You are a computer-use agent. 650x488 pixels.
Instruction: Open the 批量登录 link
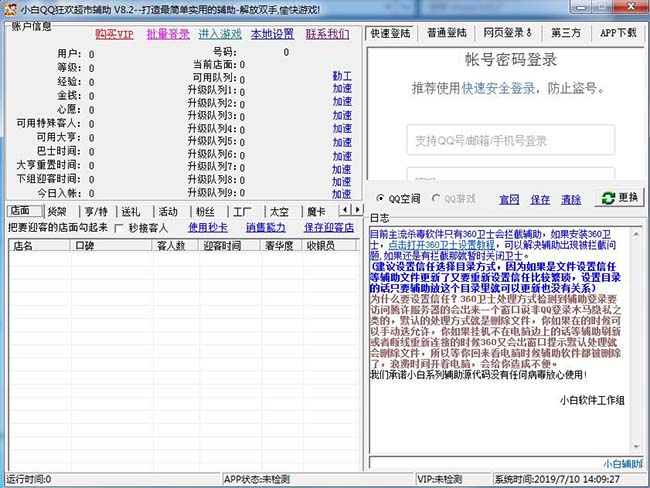pos(168,34)
